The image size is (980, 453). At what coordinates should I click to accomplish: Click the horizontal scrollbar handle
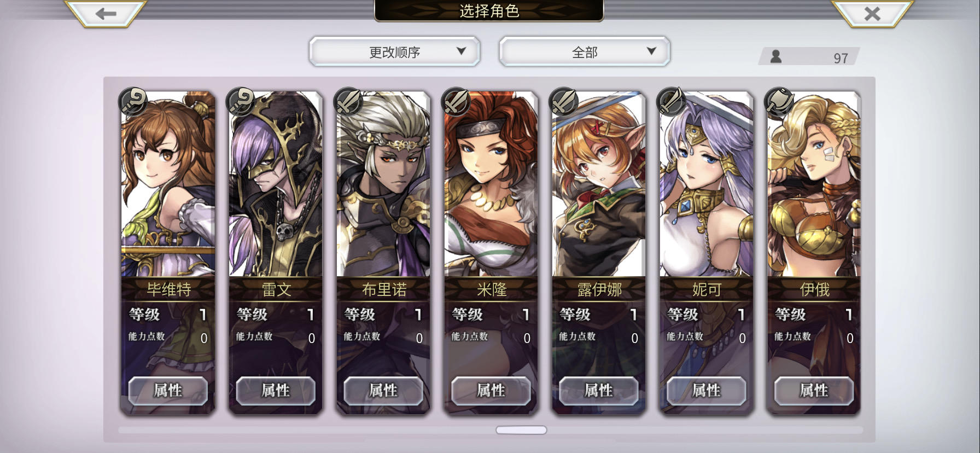coord(521,430)
